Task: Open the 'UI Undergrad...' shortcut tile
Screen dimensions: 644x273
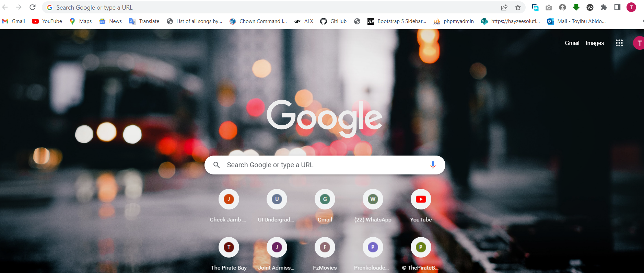Action: coord(277,206)
